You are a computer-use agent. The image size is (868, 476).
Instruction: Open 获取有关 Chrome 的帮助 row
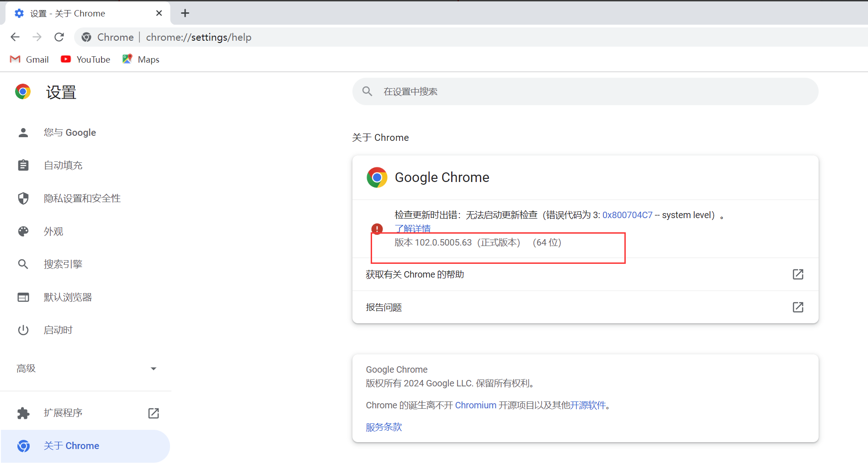tap(585, 274)
